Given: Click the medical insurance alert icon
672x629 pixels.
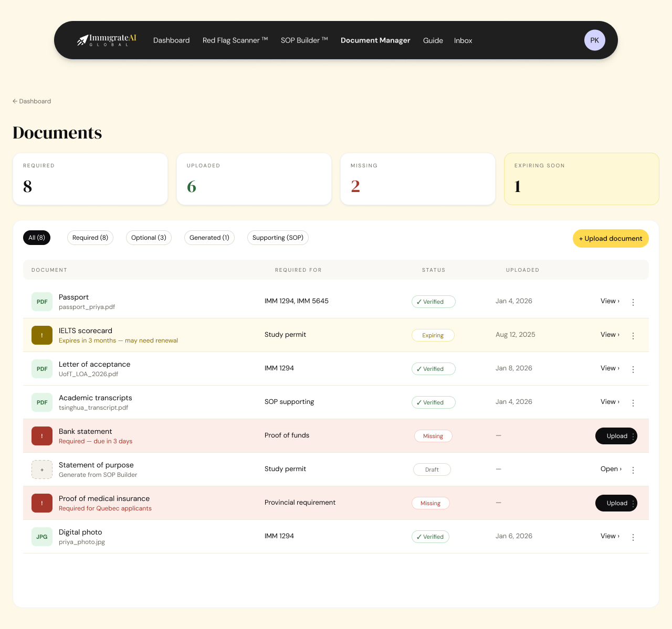Looking at the screenshot, I should click(x=42, y=503).
